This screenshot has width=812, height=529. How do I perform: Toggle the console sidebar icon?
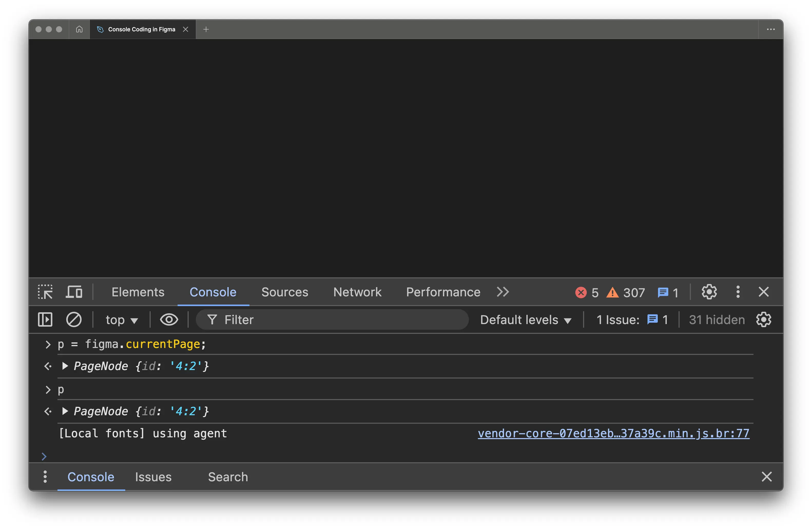pos(45,320)
